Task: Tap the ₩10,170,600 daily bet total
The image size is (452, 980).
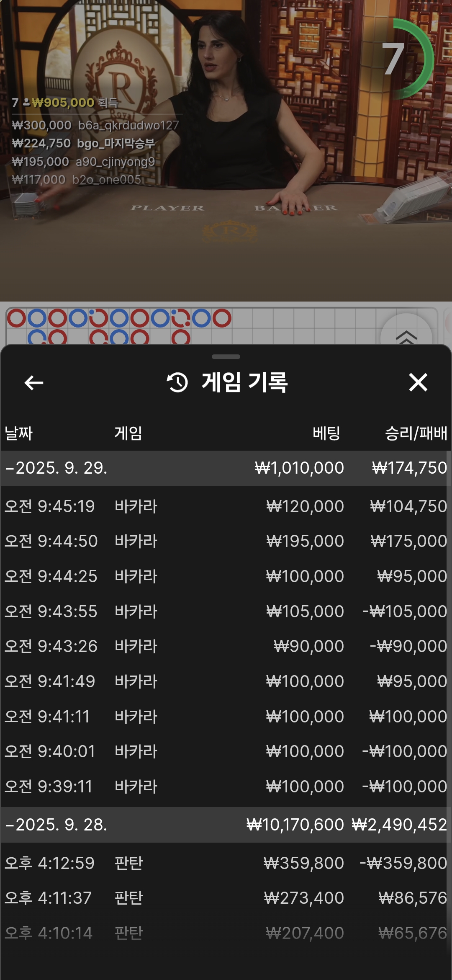Action: coord(295,825)
